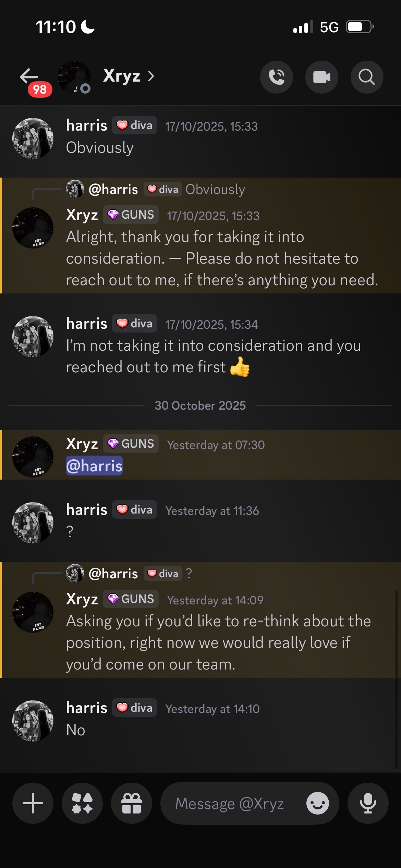
Task: Tap the GUNS tag on Yesterday 07:30 message
Action: 131,444
